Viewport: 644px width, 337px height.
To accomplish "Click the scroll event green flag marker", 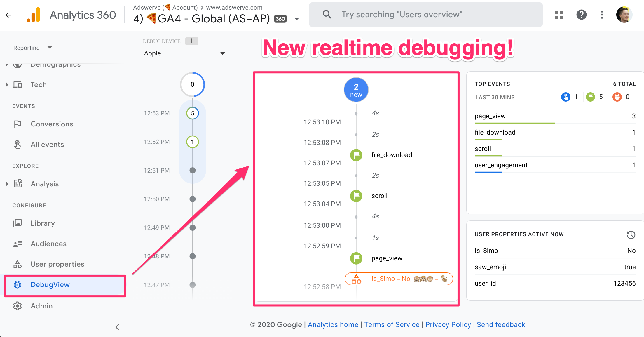I will (x=356, y=196).
